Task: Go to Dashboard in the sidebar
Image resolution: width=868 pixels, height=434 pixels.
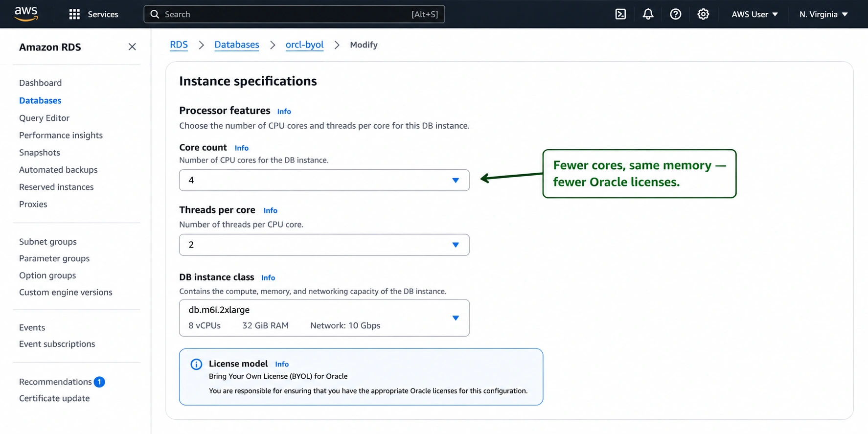Action: click(x=40, y=83)
